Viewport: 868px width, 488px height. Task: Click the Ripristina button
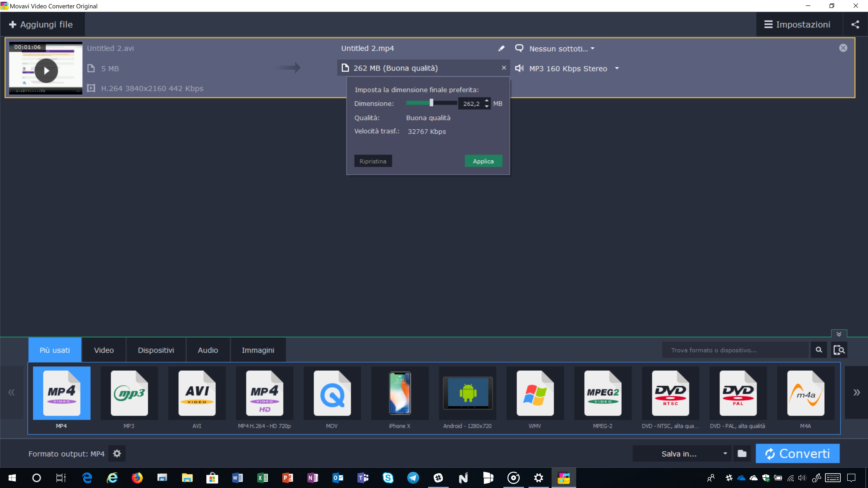[x=373, y=161]
